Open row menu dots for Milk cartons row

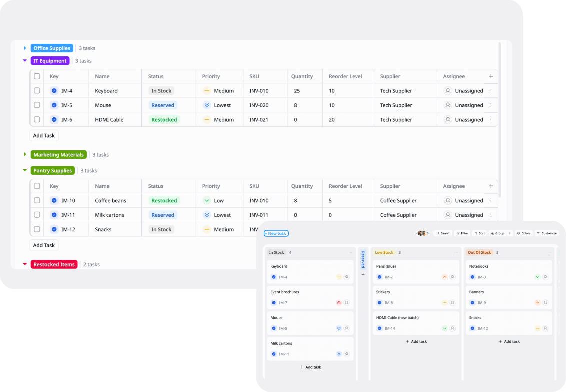[x=491, y=215]
